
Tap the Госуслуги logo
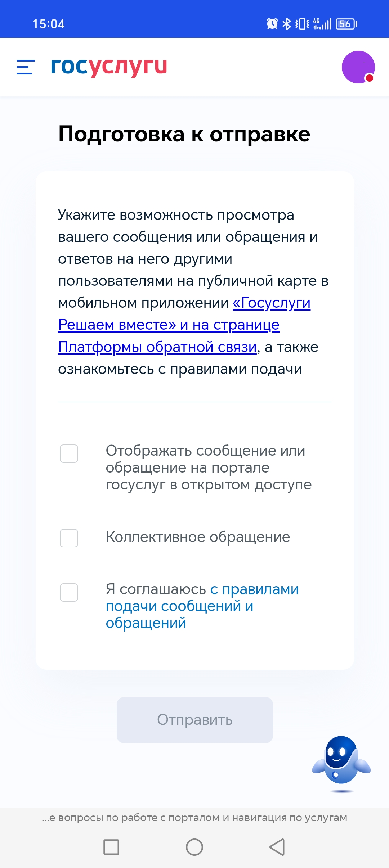(x=109, y=67)
